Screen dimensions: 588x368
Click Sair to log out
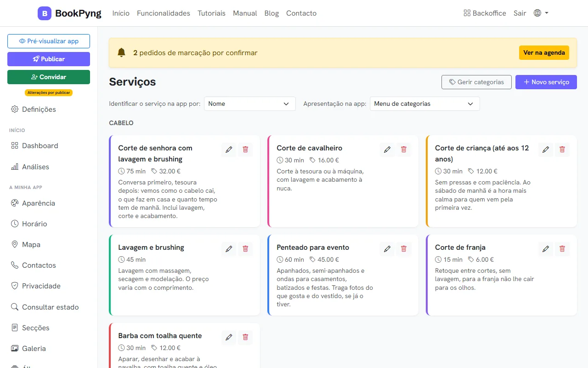(520, 13)
